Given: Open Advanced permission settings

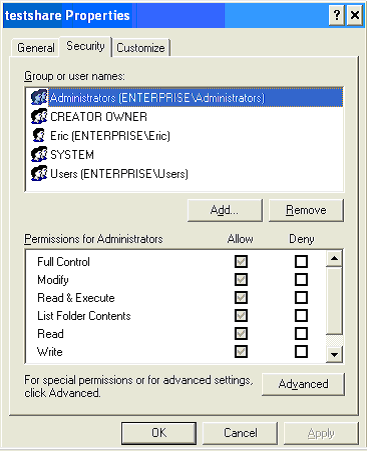Looking at the screenshot, I should [x=303, y=384].
